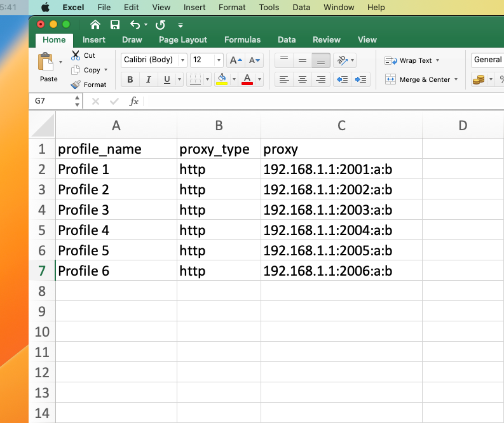
Task: Open the Review ribbon tab
Action: pyautogui.click(x=327, y=39)
